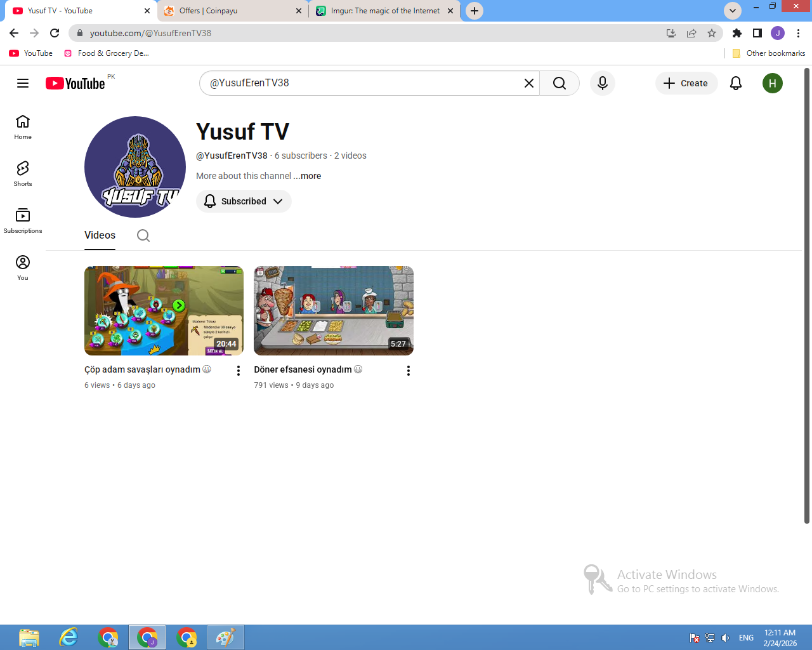This screenshot has height=650, width=812.
Task: Click the page vertical scrollbar
Action: coord(807,295)
